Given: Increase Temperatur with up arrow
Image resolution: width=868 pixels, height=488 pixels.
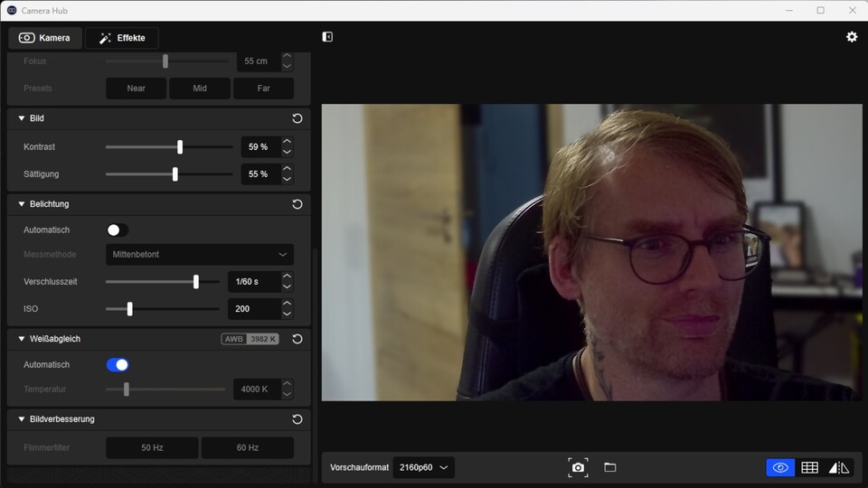Looking at the screenshot, I should click(x=287, y=384).
